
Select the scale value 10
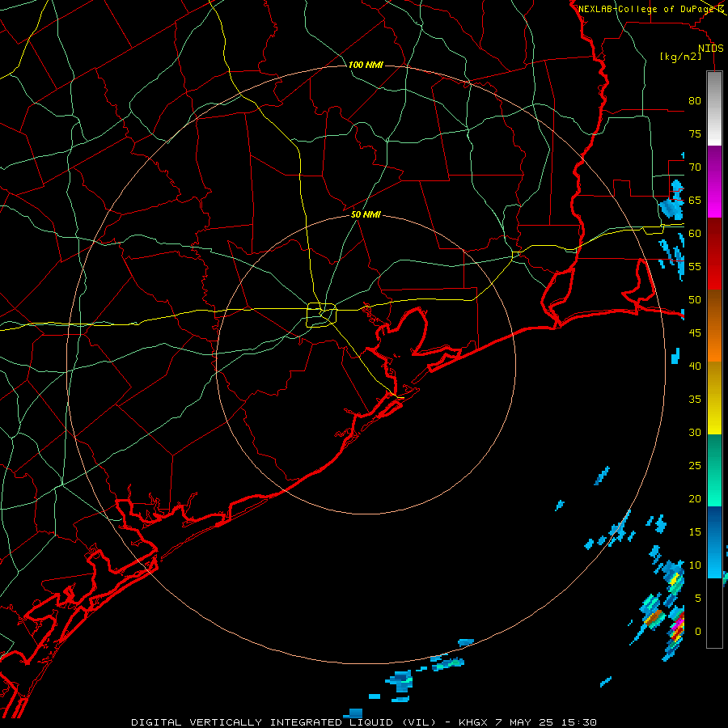(695, 565)
